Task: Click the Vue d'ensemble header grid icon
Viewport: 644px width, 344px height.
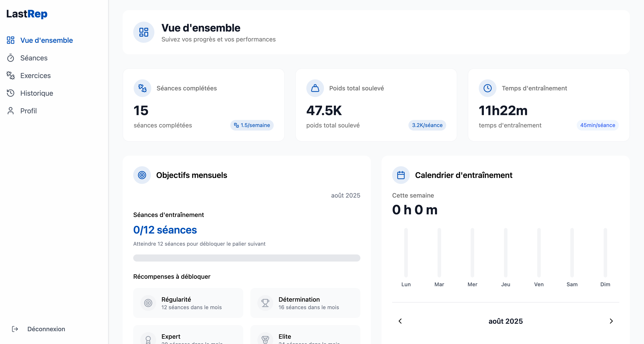Action: pyautogui.click(x=144, y=32)
